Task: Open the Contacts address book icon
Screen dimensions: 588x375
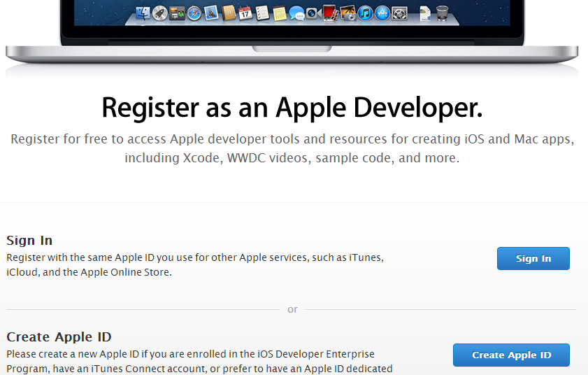Action: point(229,14)
